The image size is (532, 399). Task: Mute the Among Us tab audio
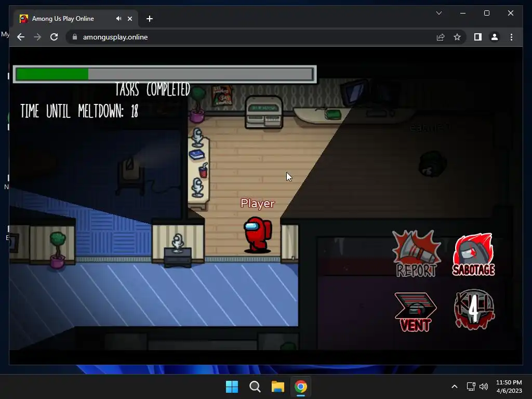pyautogui.click(x=118, y=19)
